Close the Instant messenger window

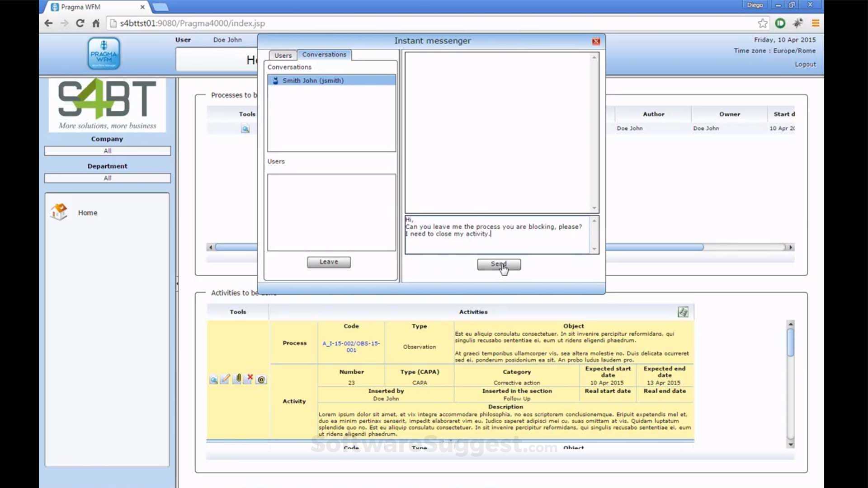tap(596, 42)
